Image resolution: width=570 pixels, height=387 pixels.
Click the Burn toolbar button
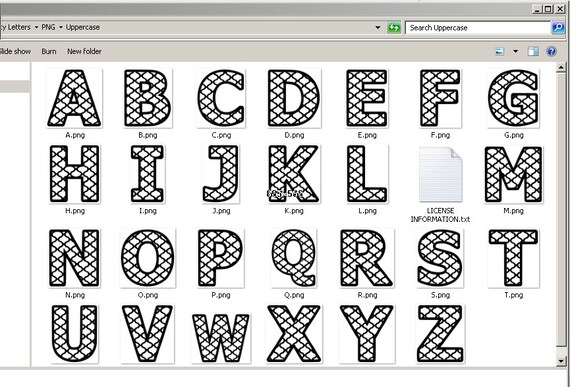pyautogui.click(x=49, y=52)
